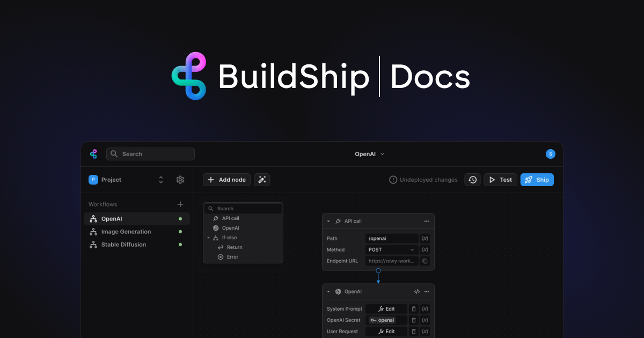Image resolution: width=644 pixels, height=338 pixels.
Task: Focus the Search field in node outline panel
Action: pyautogui.click(x=243, y=209)
